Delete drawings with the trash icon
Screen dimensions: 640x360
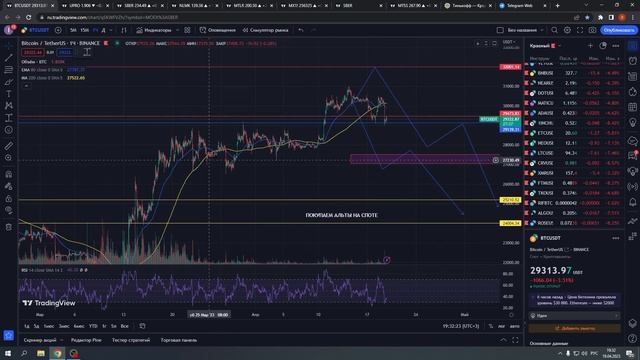pos(9,227)
